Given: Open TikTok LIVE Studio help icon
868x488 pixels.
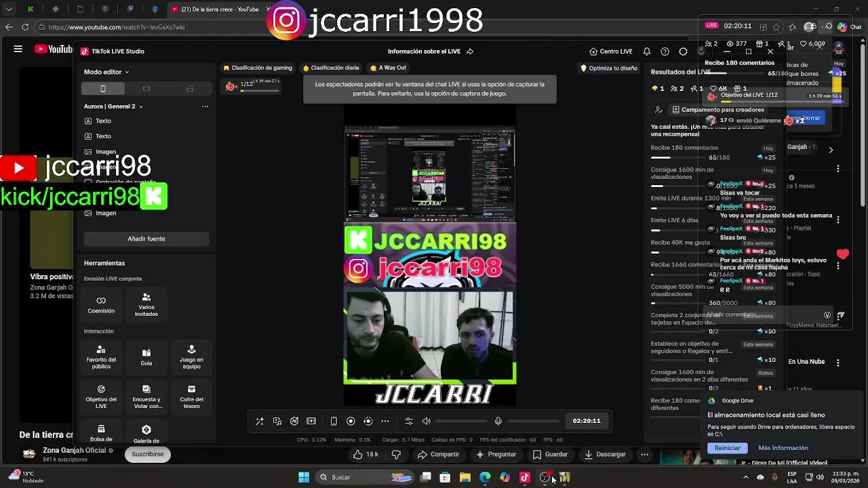Looking at the screenshot, I should point(665,52).
